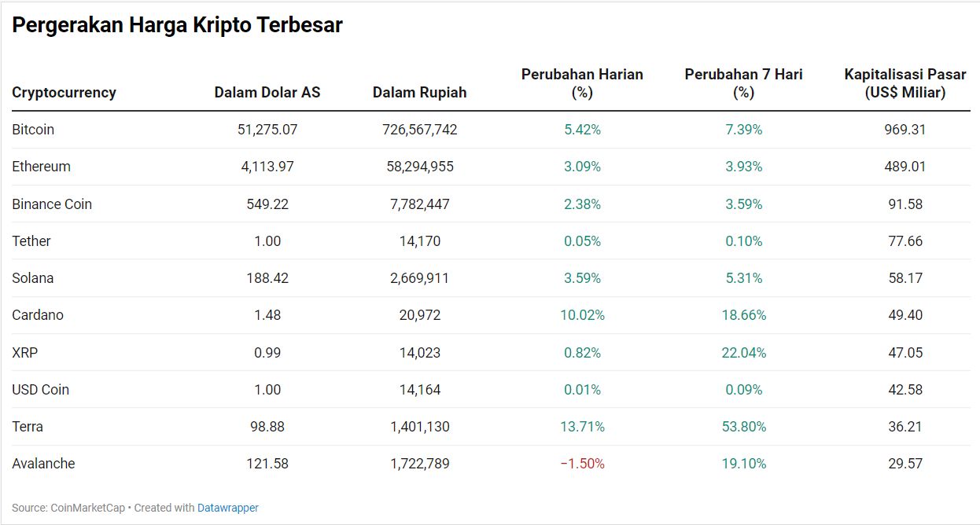
Task: Click the Avalanche row label
Action: point(43,464)
